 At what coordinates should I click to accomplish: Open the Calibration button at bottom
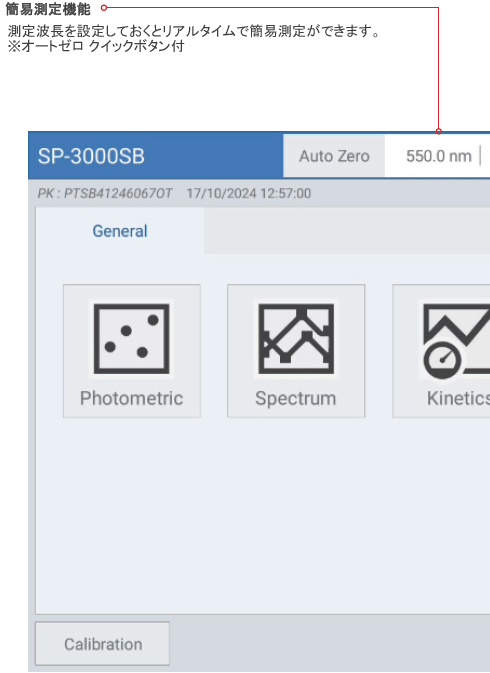(103, 644)
